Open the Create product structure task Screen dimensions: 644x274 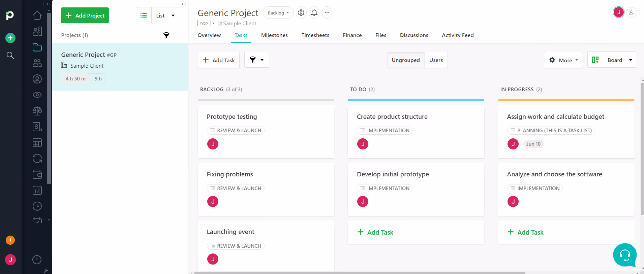416,132
